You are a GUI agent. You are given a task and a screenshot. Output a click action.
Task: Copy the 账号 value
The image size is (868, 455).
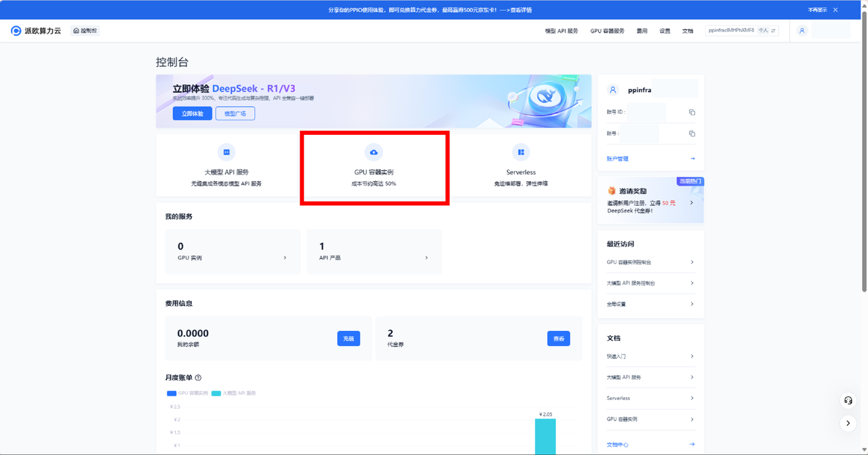pos(692,134)
